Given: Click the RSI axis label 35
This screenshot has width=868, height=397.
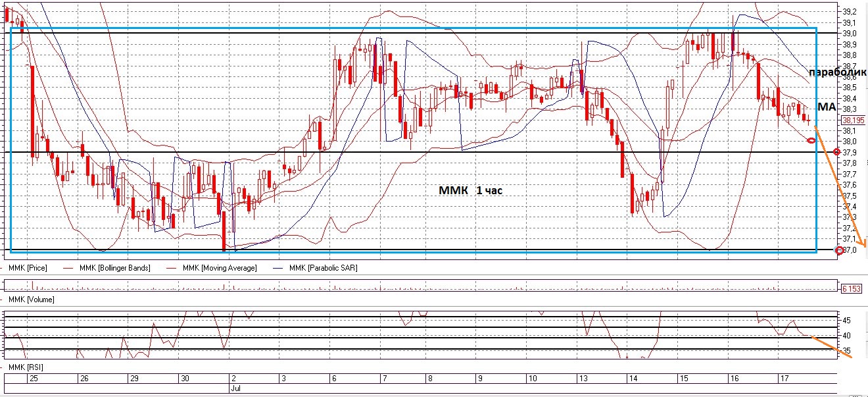Looking at the screenshot, I should [x=846, y=351].
